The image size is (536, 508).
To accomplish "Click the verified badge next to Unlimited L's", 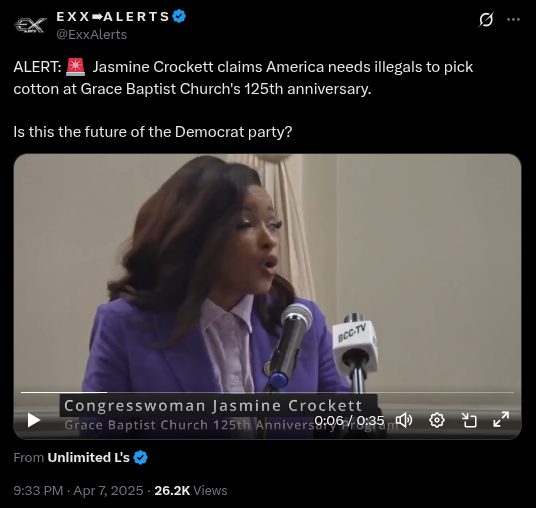I will tap(140, 457).
